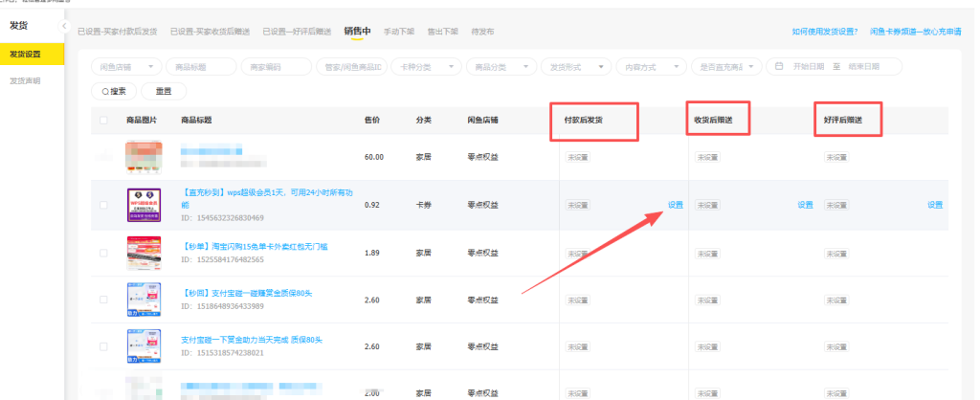Check the box for the WPS超级会员 row
Screen dimensions: 980x400
coord(103,205)
